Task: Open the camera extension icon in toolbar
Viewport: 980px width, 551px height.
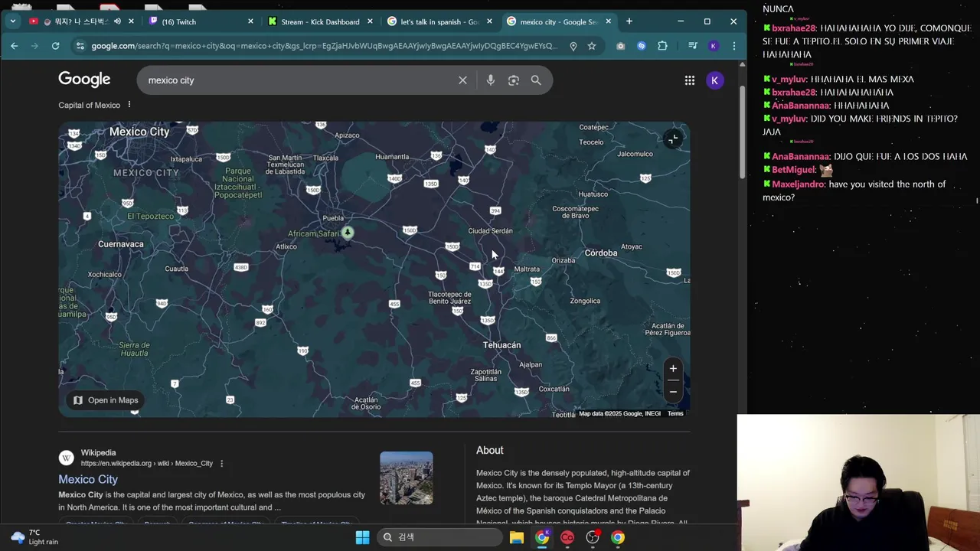Action: (x=620, y=46)
